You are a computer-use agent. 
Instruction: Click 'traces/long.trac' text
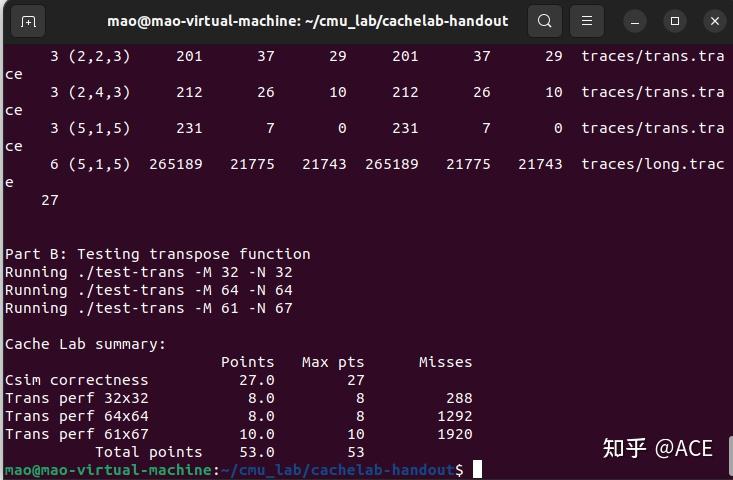(x=653, y=165)
